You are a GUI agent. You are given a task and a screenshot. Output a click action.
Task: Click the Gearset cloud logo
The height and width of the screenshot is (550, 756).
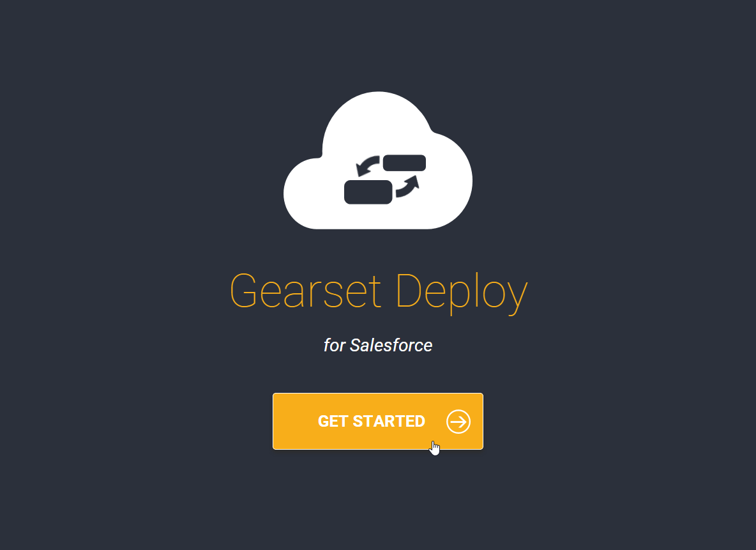(x=378, y=160)
